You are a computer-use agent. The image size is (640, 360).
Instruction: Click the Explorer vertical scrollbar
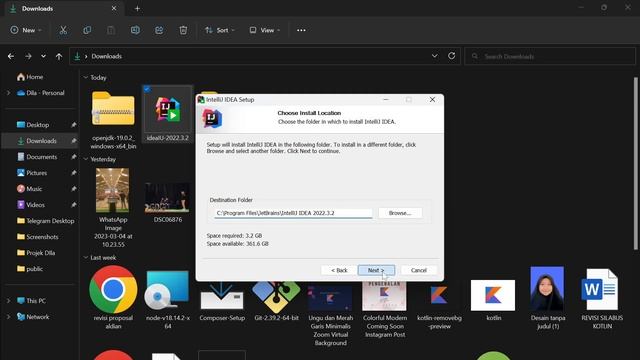[x=636, y=163]
